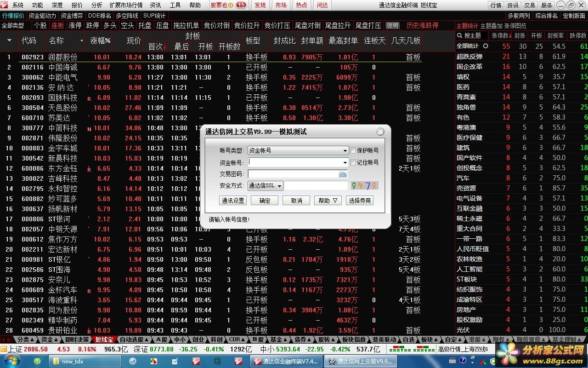
Task: Click the 取消 button in the login dialog
Action: pos(296,201)
